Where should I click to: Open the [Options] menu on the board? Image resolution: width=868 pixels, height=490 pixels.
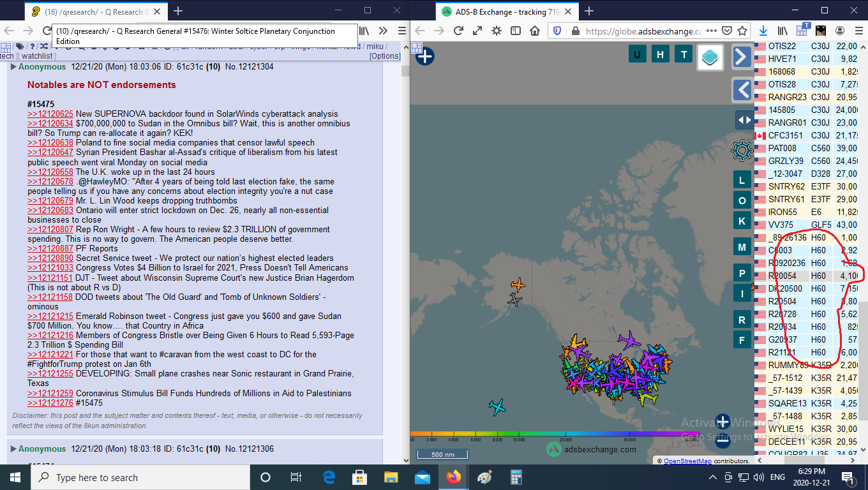coord(385,56)
